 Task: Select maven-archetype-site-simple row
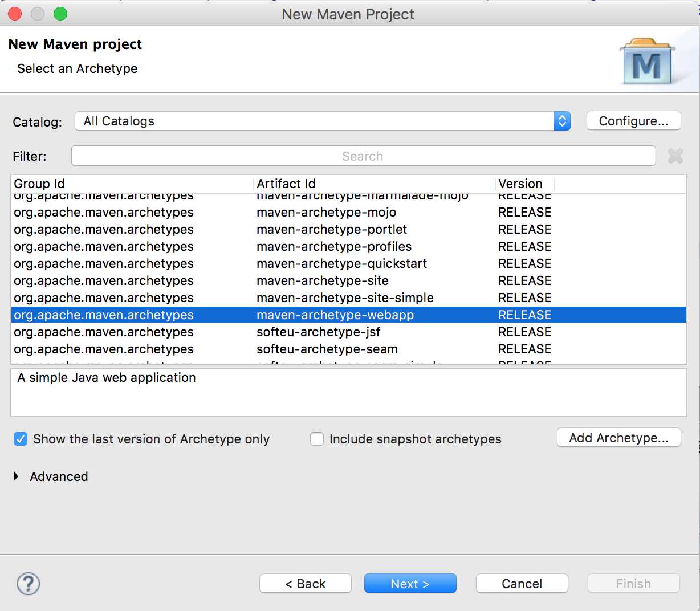(349, 298)
